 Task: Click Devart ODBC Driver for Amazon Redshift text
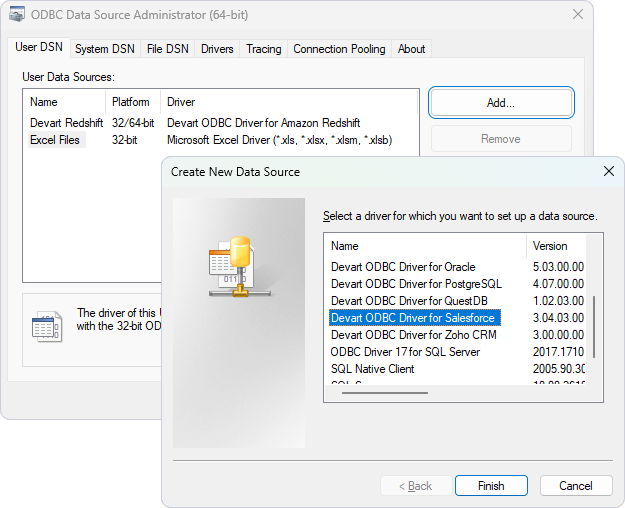pos(263,123)
